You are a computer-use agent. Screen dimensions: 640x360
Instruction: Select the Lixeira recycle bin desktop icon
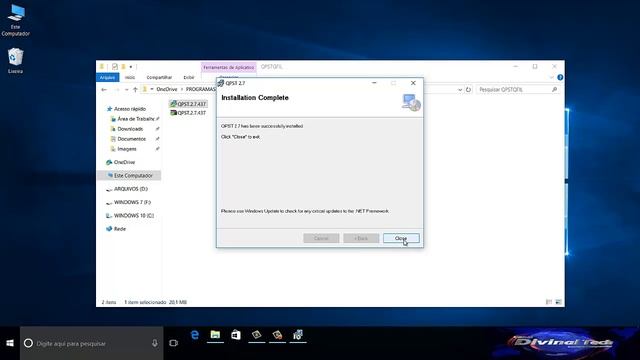16,61
